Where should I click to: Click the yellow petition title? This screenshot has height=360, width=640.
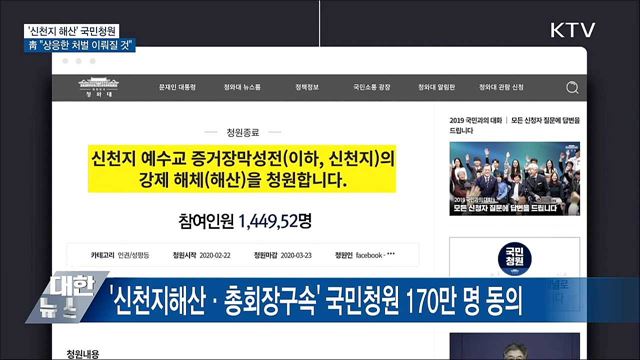point(242,169)
